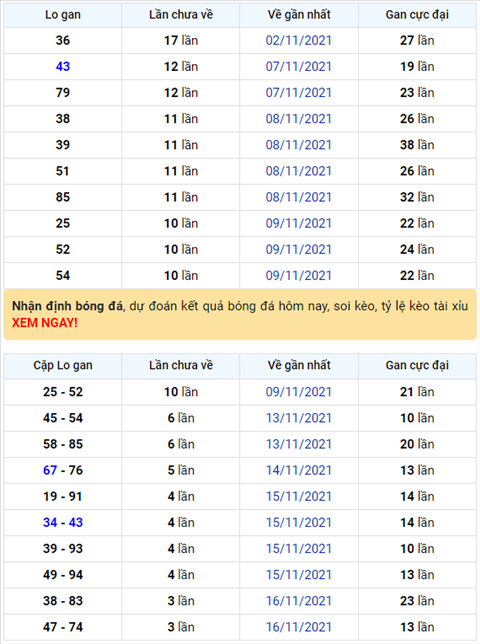Click '21 lần' in row 25 - 52
Viewport: 480px width, 644px height.
click(x=417, y=392)
